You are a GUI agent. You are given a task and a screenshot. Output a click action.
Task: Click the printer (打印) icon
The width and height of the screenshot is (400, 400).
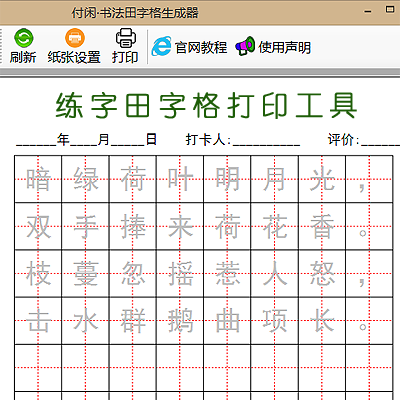click(x=126, y=38)
